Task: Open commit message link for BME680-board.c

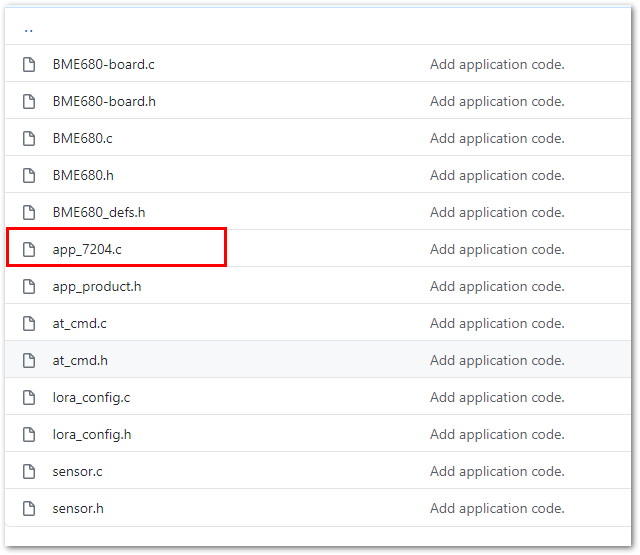Action: (x=497, y=64)
